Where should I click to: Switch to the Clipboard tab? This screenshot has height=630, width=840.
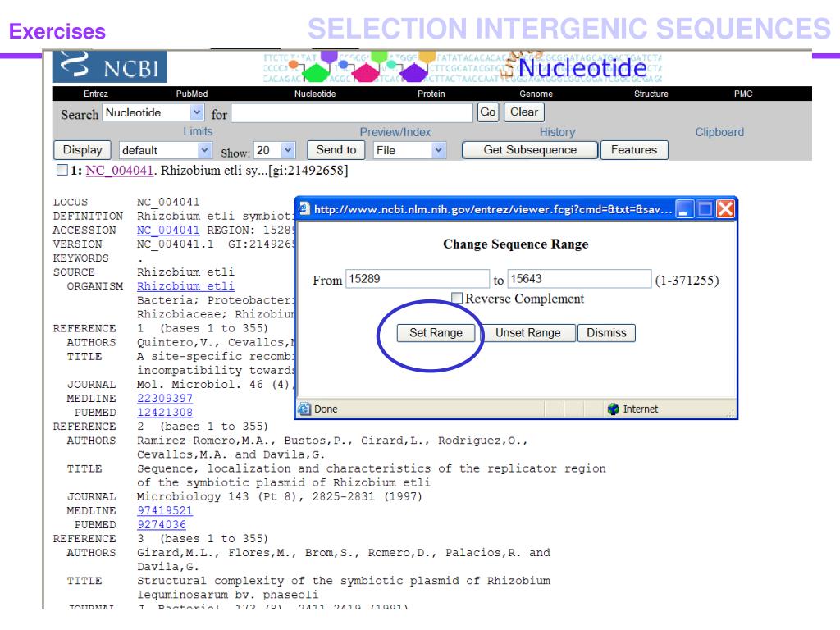click(x=719, y=132)
